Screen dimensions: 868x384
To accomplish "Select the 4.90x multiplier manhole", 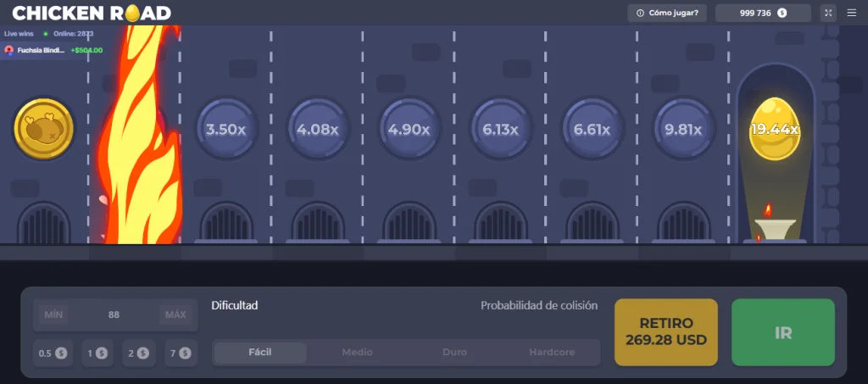I will 409,130.
